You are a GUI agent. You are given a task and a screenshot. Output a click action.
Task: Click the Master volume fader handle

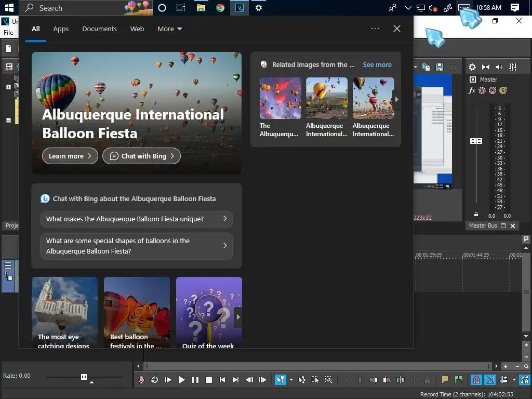point(476,141)
